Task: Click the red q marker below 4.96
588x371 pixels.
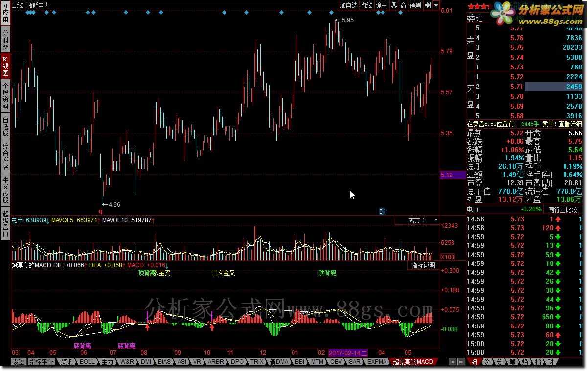Action: [x=101, y=211]
